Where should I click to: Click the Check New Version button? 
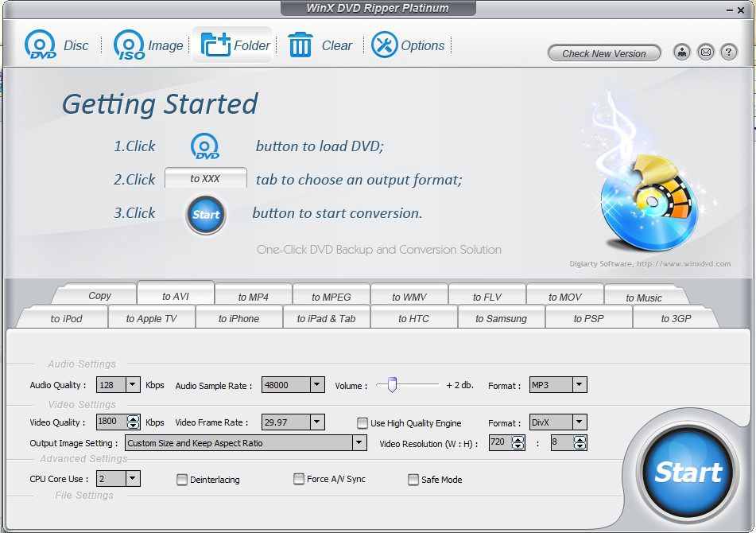(604, 53)
